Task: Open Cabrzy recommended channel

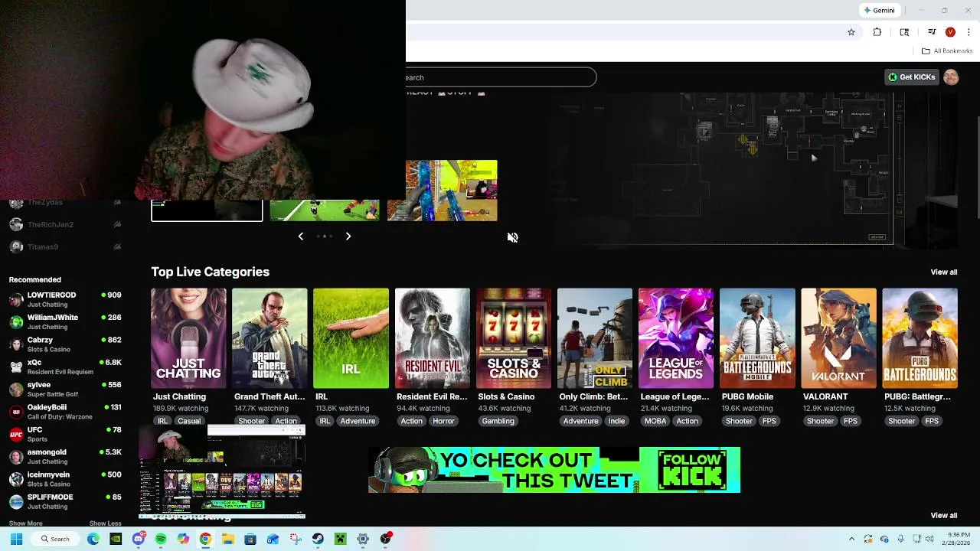Action: [x=65, y=344]
